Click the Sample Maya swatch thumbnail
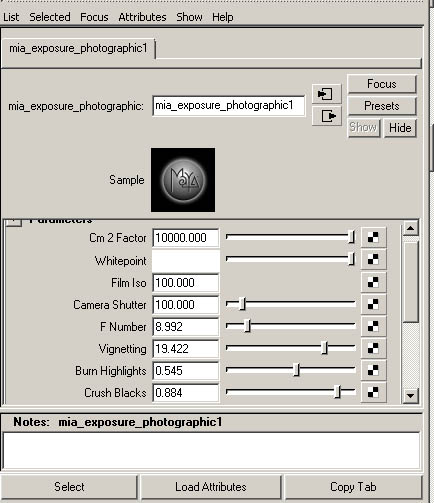The image size is (434, 503). click(183, 180)
